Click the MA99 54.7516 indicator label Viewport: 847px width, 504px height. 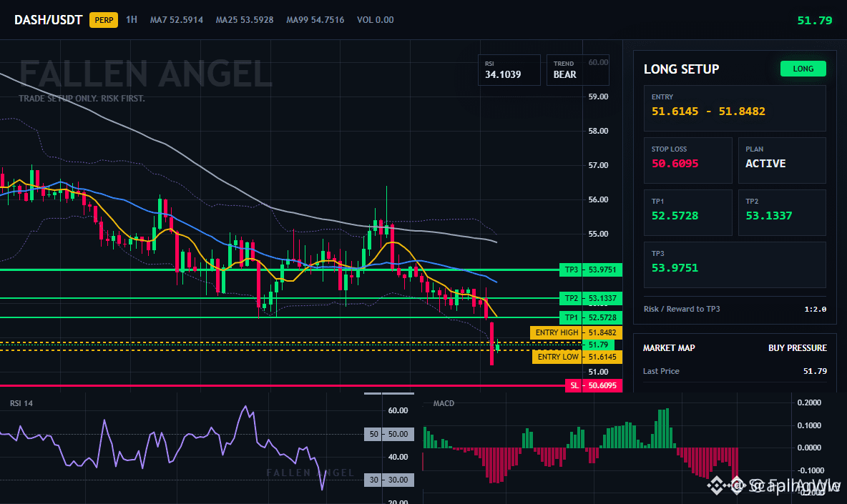point(315,20)
